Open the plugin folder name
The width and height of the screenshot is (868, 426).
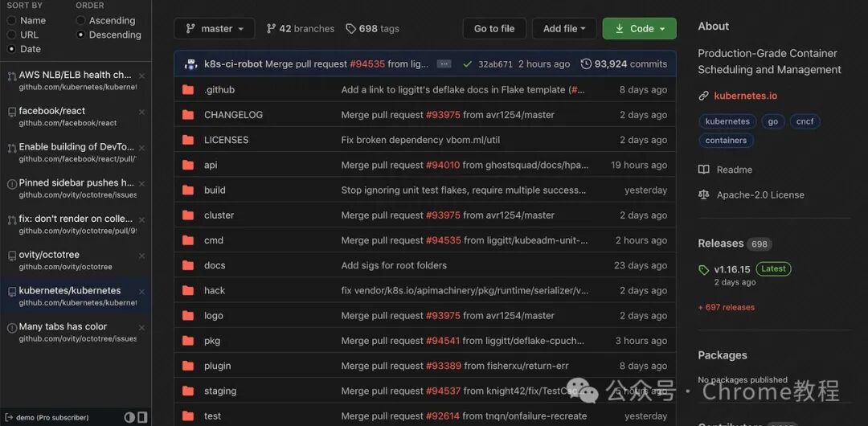pos(218,366)
